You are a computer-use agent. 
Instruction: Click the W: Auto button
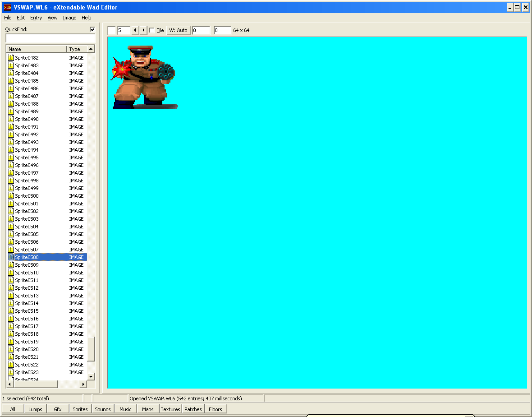178,30
